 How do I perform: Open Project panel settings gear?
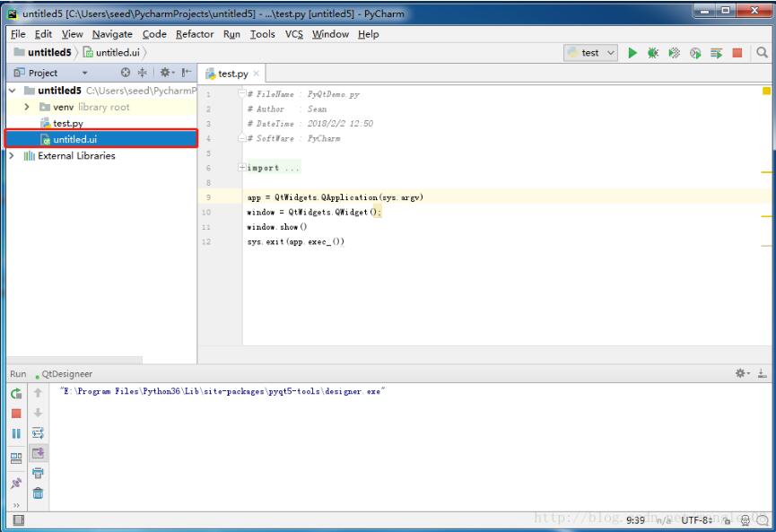tap(167, 73)
